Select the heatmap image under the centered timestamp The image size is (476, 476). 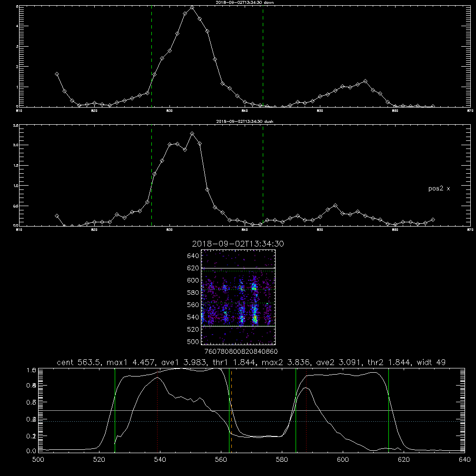(238, 297)
